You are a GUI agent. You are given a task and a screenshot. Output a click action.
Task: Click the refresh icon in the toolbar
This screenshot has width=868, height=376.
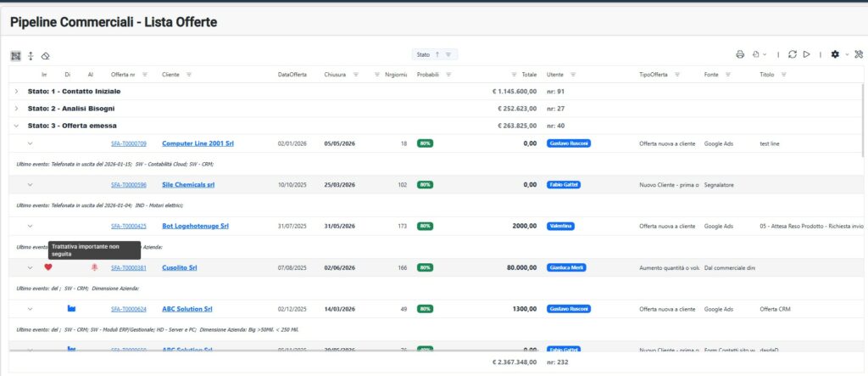[x=792, y=54]
